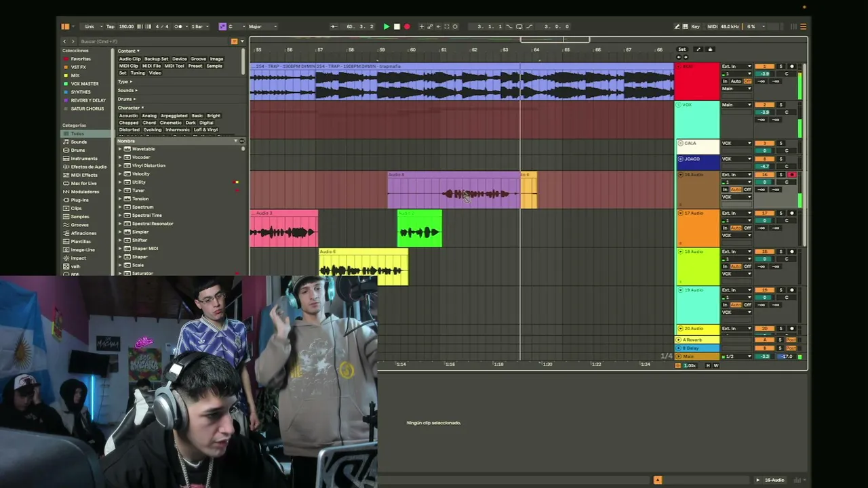Click the Audio Clip content filter tag
868x488 pixels.
pos(130,59)
